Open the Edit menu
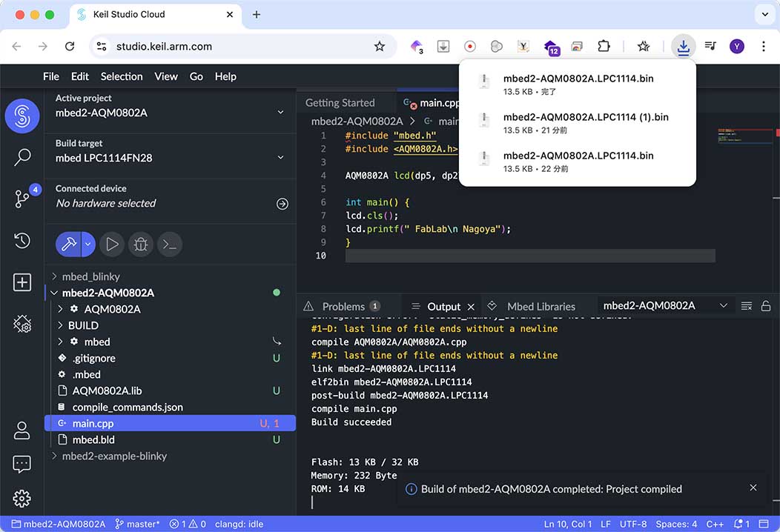780x532 pixels. click(x=79, y=76)
